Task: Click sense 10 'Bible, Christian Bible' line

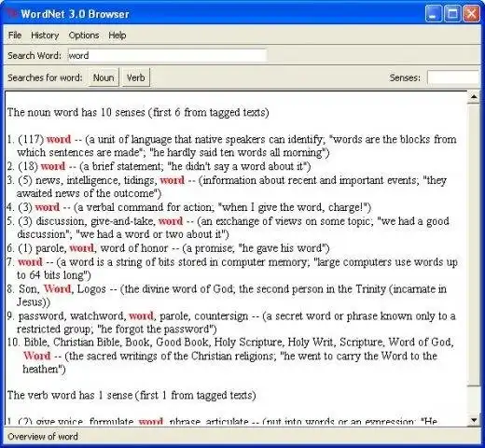Action: pos(230,356)
